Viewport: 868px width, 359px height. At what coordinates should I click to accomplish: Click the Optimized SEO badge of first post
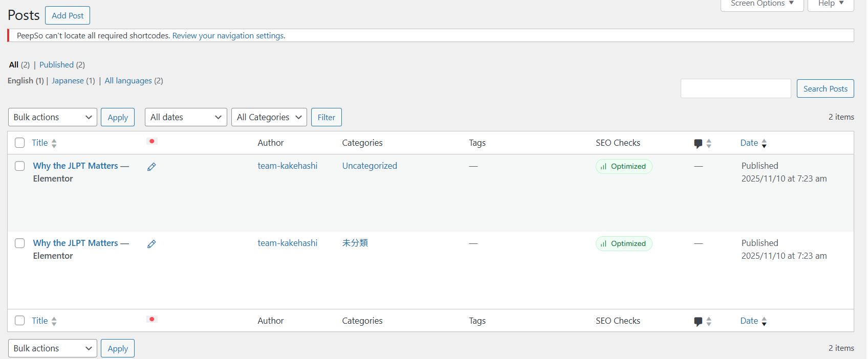point(623,166)
